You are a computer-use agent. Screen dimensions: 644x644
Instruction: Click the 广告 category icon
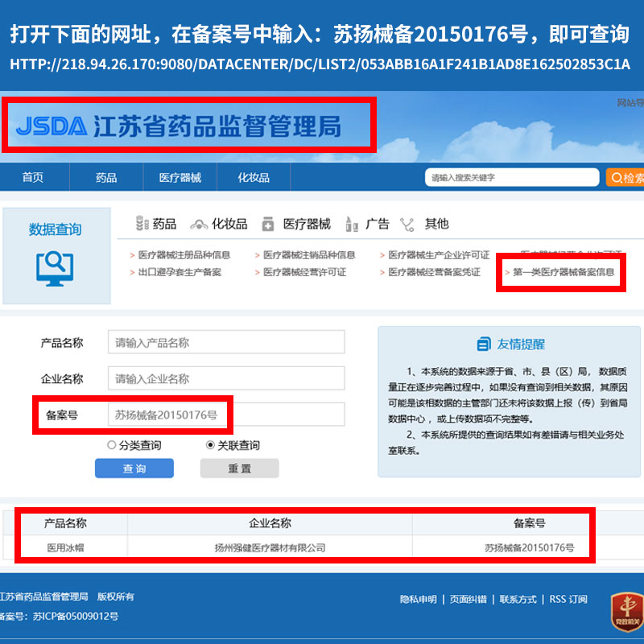click(x=352, y=224)
